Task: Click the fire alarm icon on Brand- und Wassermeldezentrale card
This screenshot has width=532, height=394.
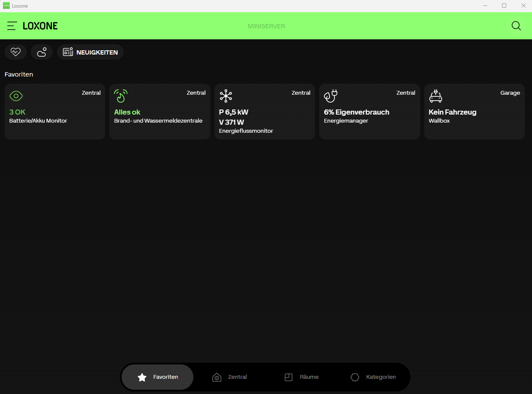Action: [x=121, y=96]
